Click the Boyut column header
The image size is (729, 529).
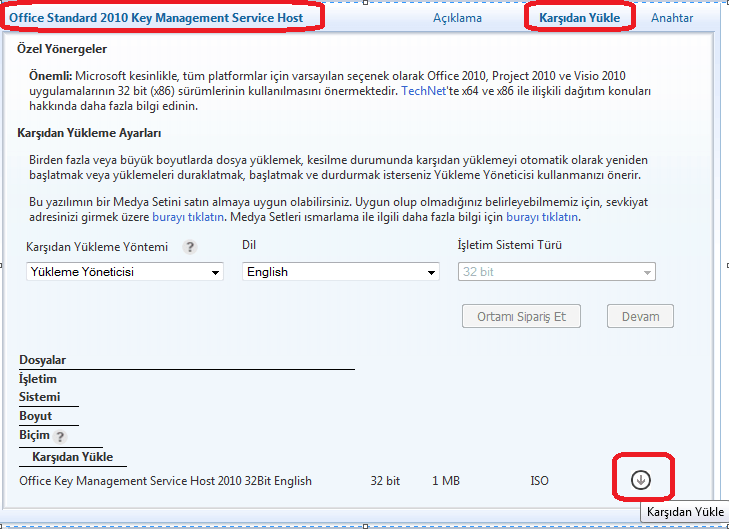tap(36, 416)
